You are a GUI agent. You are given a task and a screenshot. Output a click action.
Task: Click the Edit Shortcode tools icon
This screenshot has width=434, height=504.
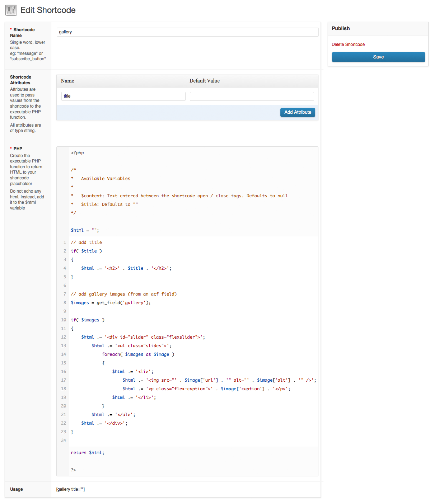11,10
